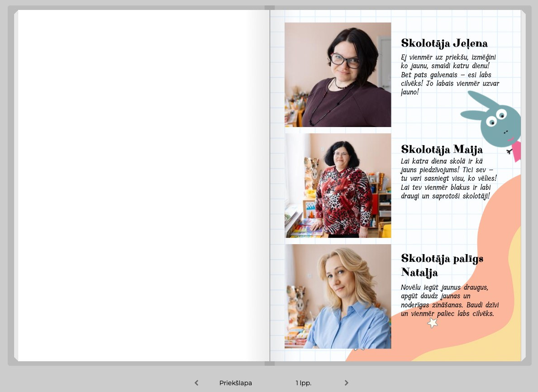Click Maija's message starting 'Lai katra diena'
Image resolution: width=538 pixels, height=392 pixels.
448,179
